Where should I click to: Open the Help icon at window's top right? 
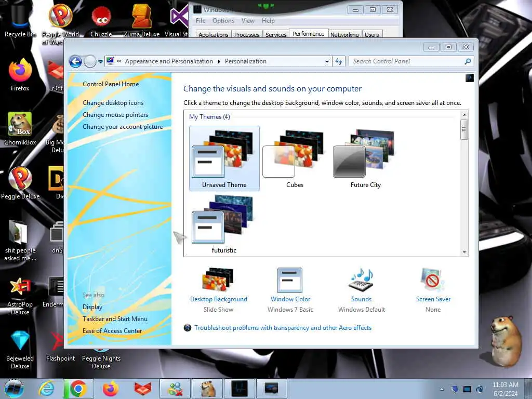point(470,78)
